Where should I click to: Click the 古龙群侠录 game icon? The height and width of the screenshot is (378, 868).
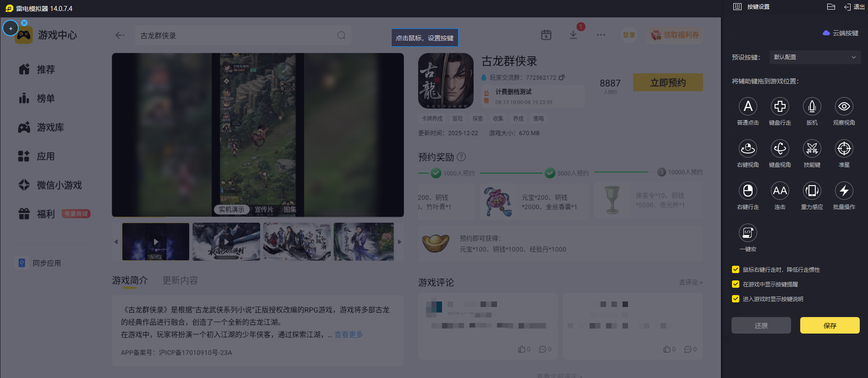[446, 81]
